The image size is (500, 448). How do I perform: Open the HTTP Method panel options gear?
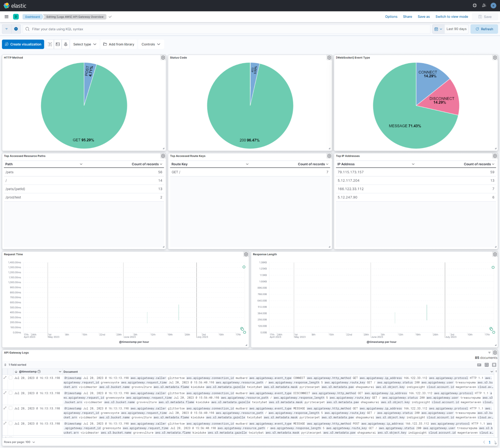click(x=163, y=57)
